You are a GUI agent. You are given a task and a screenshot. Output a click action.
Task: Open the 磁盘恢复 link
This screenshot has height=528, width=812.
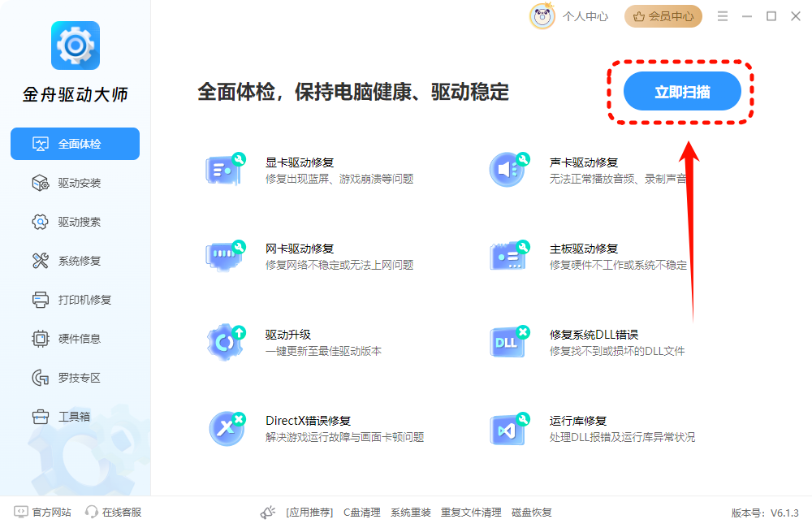pyautogui.click(x=532, y=513)
